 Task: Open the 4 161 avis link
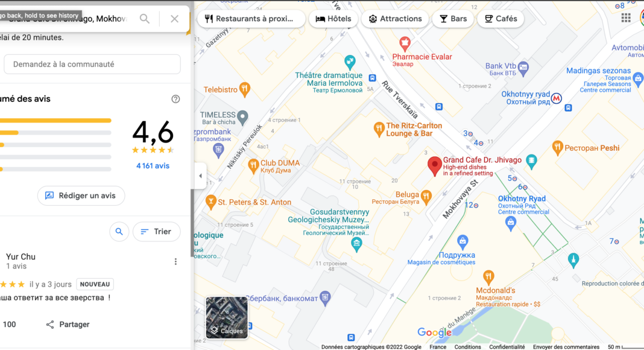153,166
